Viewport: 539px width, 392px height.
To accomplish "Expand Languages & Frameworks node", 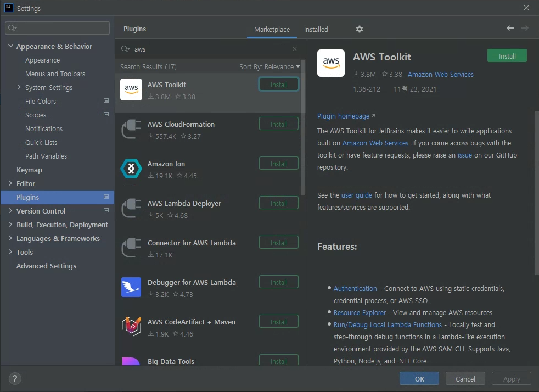I will coord(10,238).
